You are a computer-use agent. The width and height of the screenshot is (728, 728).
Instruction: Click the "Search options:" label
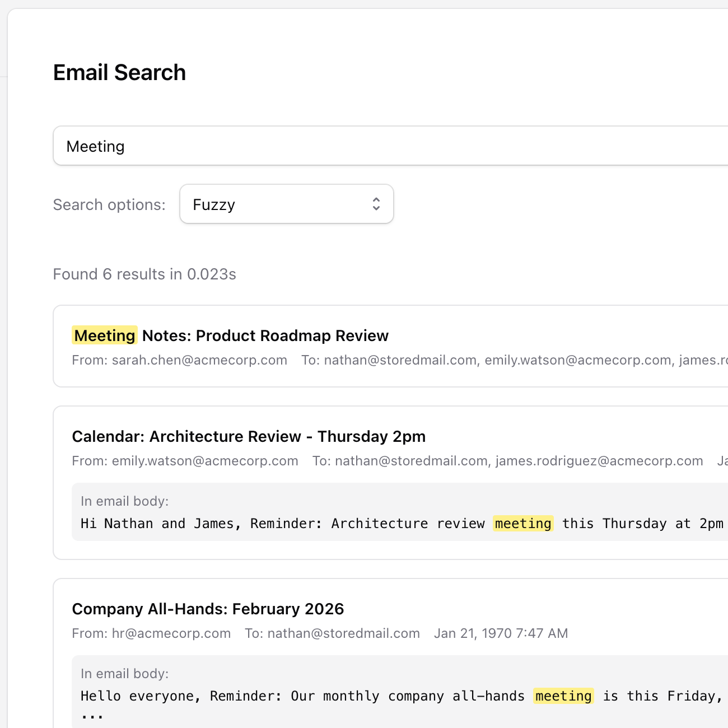(x=109, y=205)
